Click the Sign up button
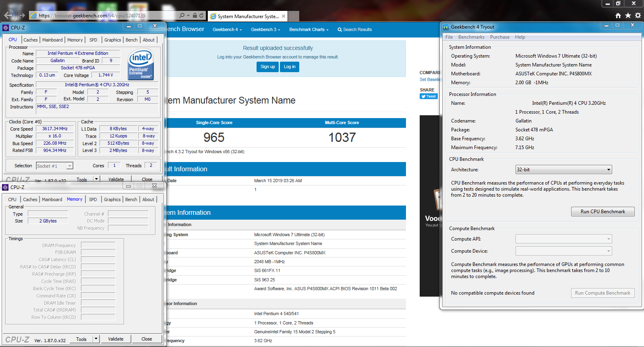644x347 pixels. 267,67
